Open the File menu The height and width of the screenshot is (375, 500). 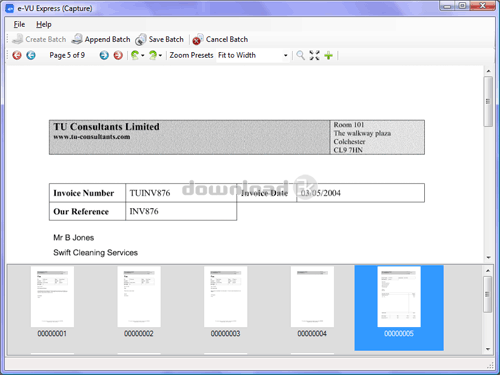19,24
